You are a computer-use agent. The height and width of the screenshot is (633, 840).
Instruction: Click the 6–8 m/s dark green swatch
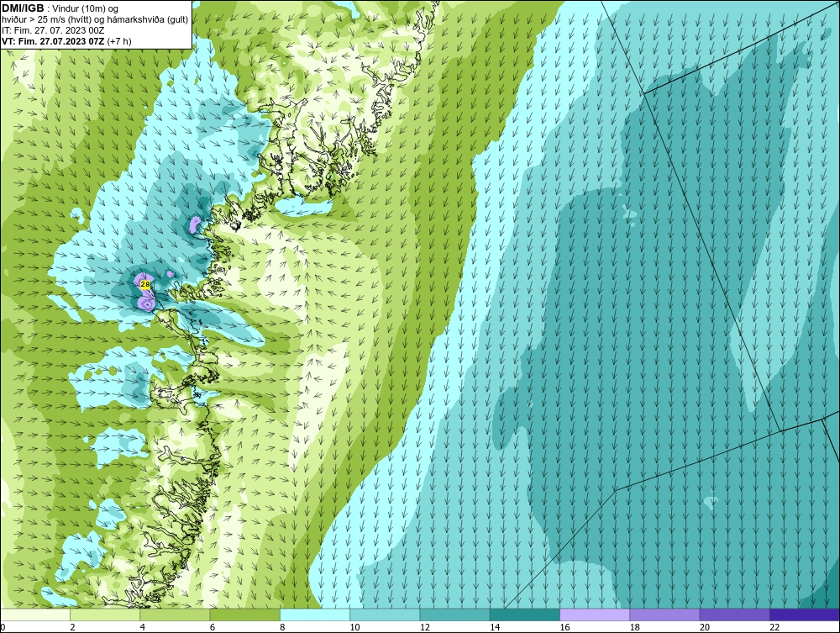pos(244,615)
